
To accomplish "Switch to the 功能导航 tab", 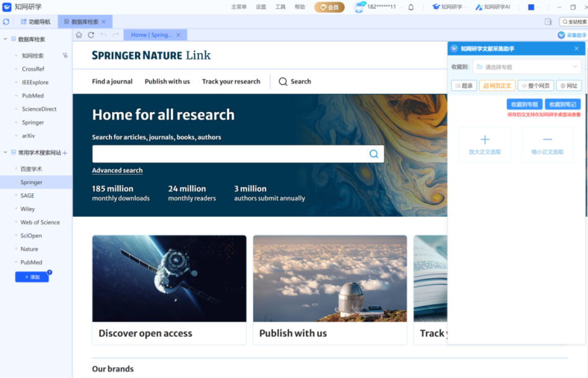I will click(35, 22).
